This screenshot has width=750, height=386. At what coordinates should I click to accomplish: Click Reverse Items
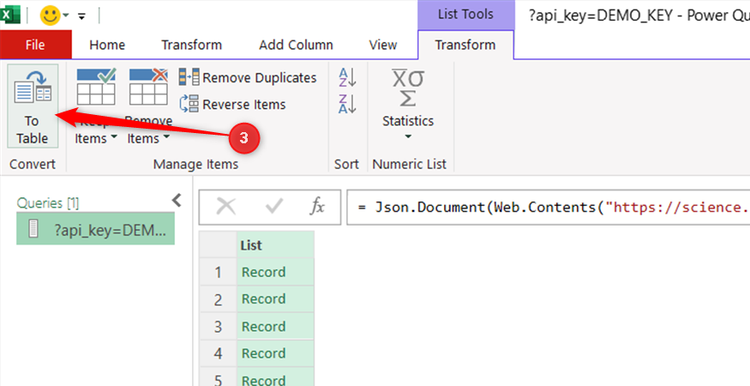(232, 104)
